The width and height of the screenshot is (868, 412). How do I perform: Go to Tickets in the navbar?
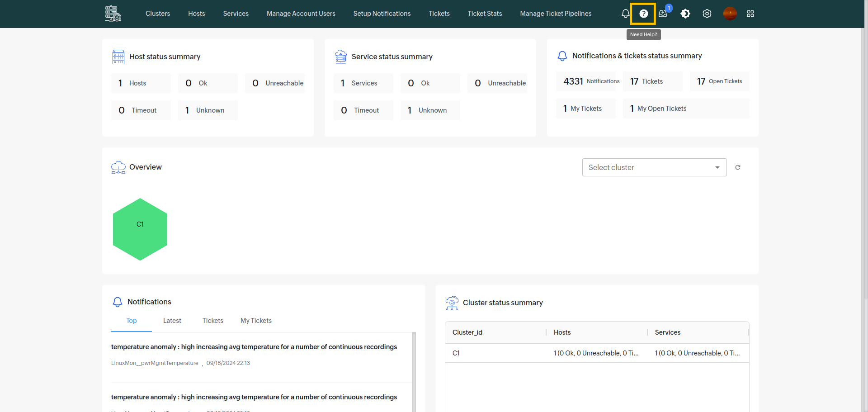point(439,14)
